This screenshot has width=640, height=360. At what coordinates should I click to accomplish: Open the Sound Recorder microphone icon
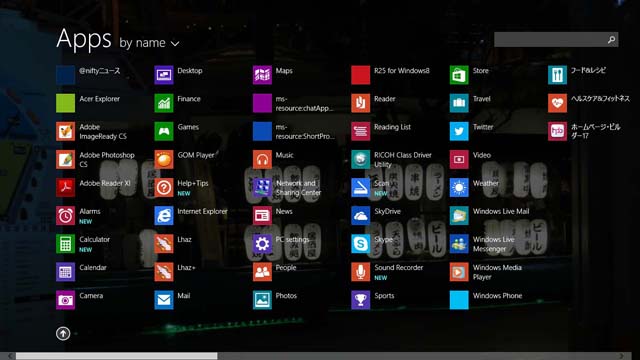(360, 272)
